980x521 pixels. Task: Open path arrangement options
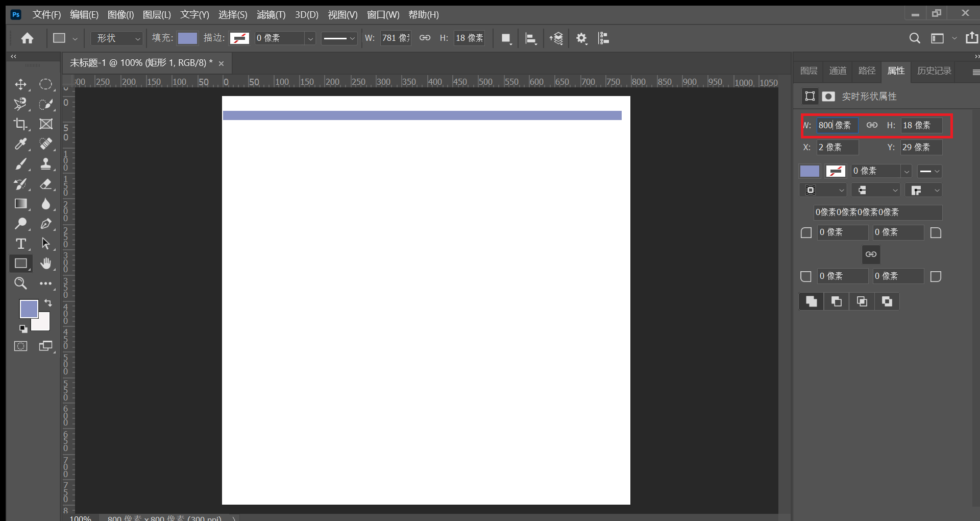556,38
